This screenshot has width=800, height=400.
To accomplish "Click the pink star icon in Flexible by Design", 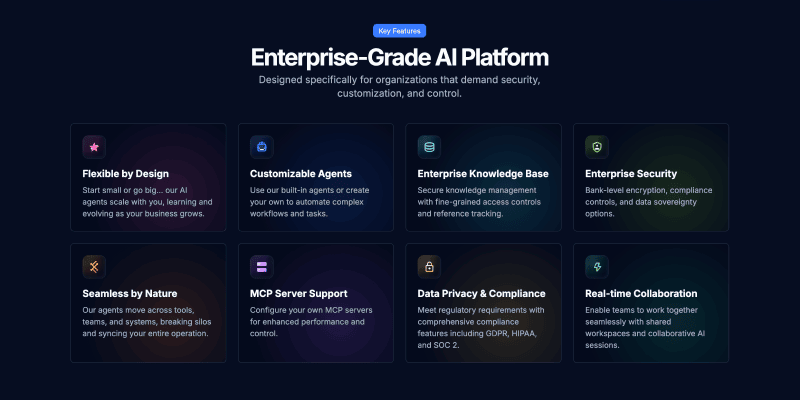I will (94, 147).
